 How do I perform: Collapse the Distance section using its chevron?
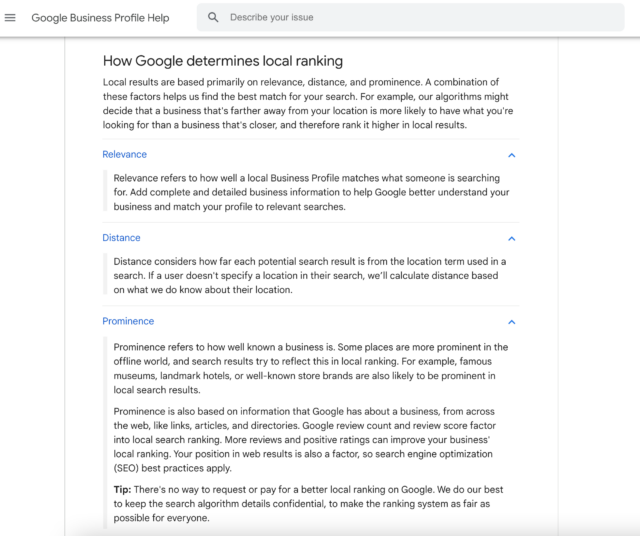click(511, 239)
